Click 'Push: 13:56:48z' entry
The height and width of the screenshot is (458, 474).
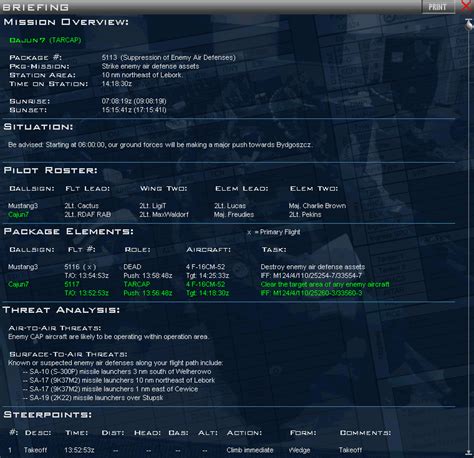(x=148, y=293)
